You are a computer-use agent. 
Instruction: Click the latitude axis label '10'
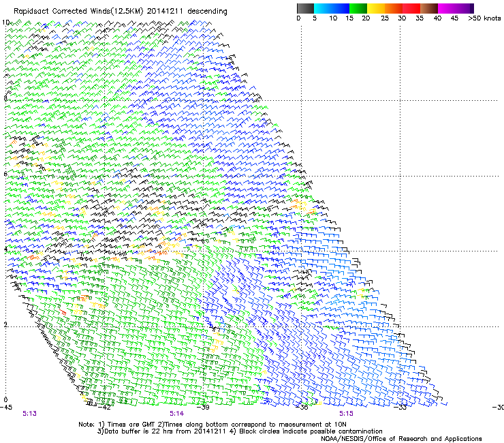(x=5, y=22)
